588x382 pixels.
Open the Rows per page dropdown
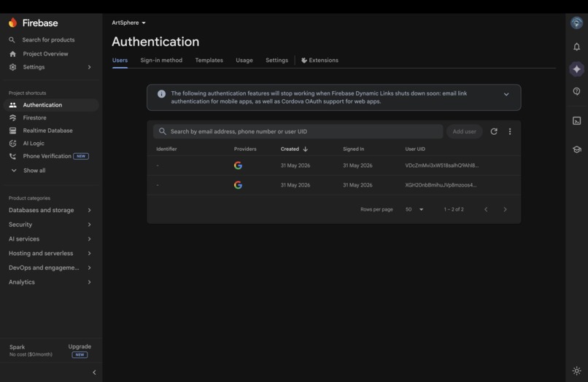click(414, 209)
